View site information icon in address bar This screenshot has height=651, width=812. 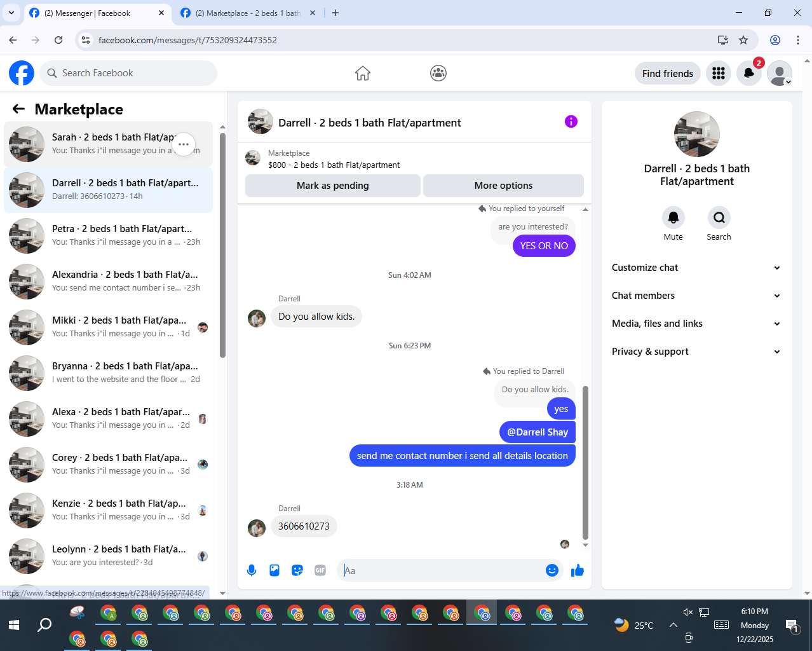tap(86, 40)
